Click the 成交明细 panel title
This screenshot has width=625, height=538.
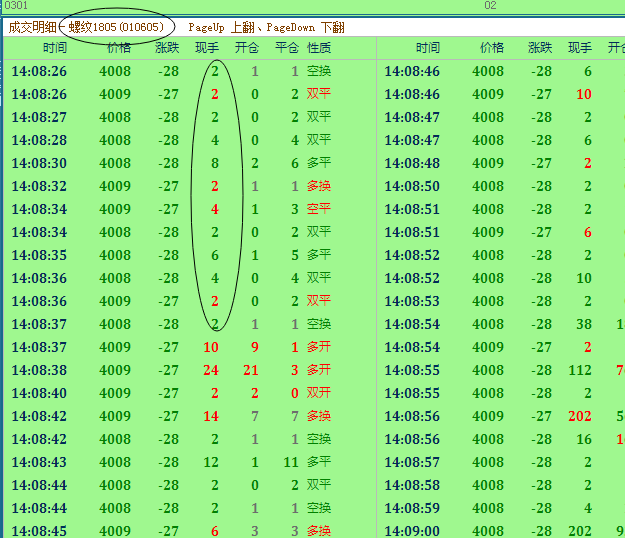33,27
